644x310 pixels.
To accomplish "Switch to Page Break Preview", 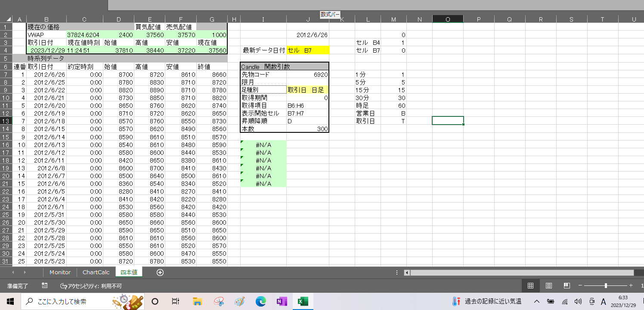I will point(567,285).
